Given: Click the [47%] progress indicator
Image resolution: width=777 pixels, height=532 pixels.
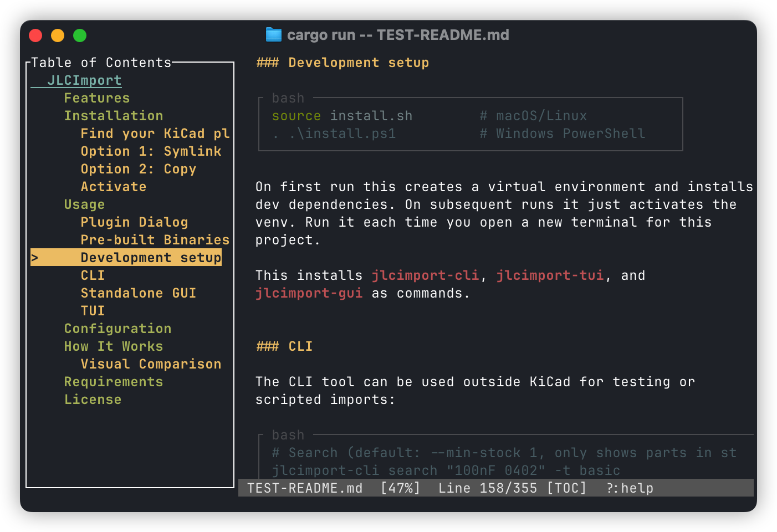Looking at the screenshot, I should point(401,488).
